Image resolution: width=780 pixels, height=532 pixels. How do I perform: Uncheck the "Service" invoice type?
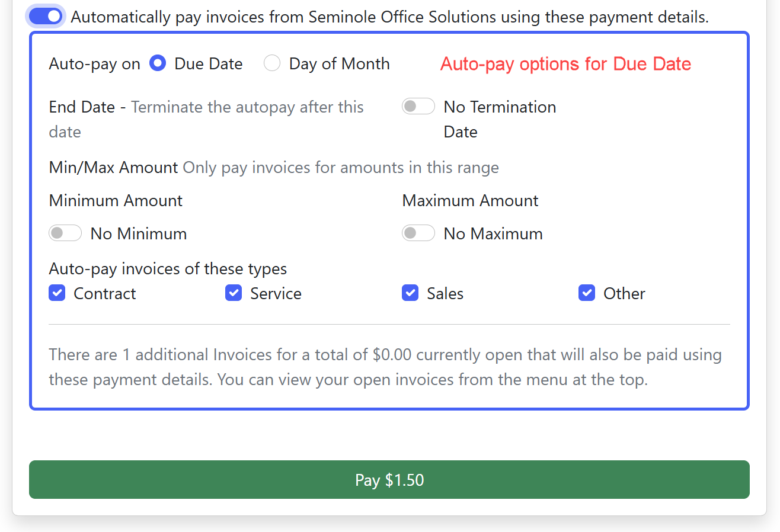(x=234, y=293)
